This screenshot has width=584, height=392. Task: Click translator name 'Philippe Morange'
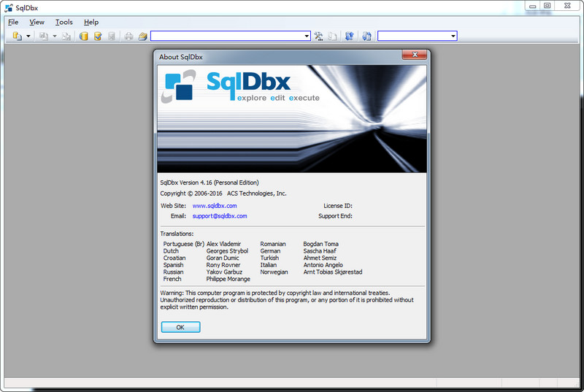[x=228, y=279]
